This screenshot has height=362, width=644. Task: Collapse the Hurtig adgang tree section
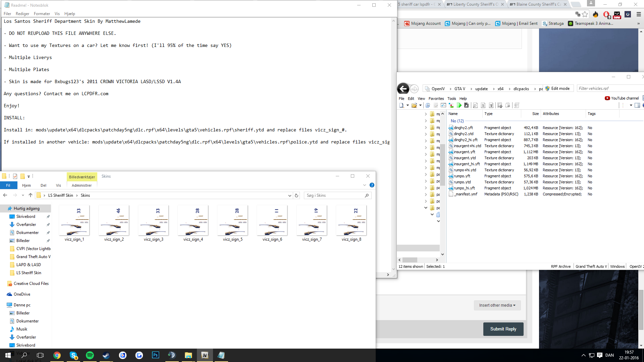tap(4, 208)
